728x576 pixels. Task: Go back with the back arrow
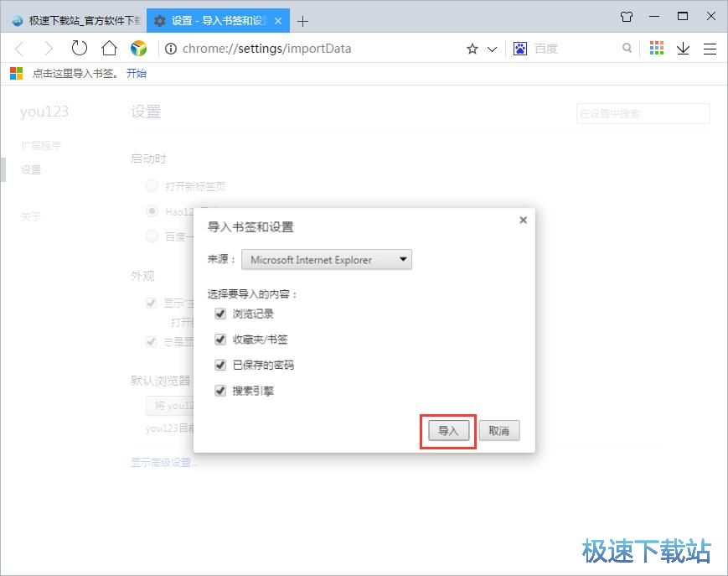(x=19, y=49)
